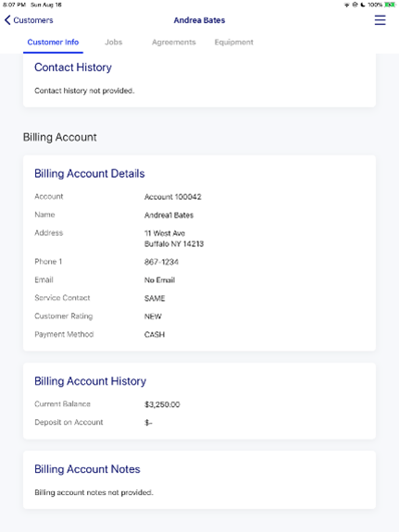
Task: Tap phone number 867-1234
Action: 161,262
